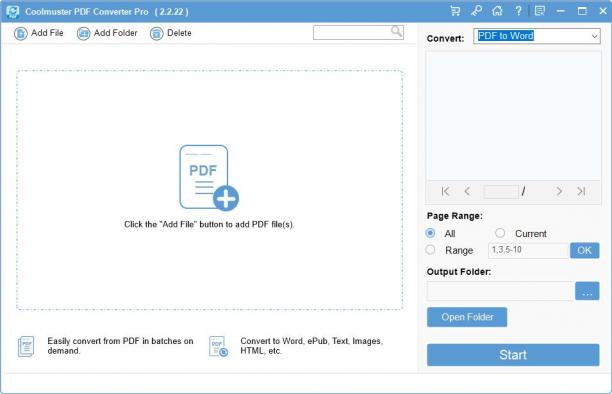The width and height of the screenshot is (612, 394).
Task: Go to next preview page
Action: pyautogui.click(x=559, y=191)
